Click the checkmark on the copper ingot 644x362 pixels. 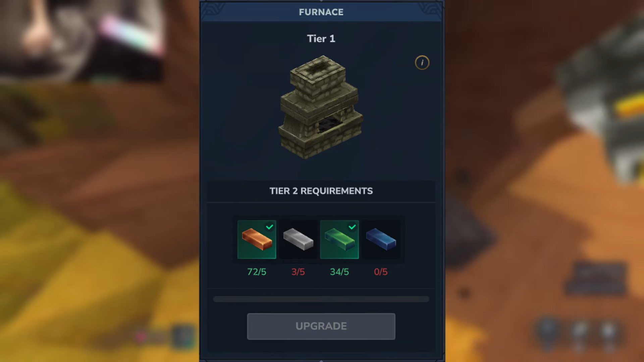pyautogui.click(x=269, y=227)
